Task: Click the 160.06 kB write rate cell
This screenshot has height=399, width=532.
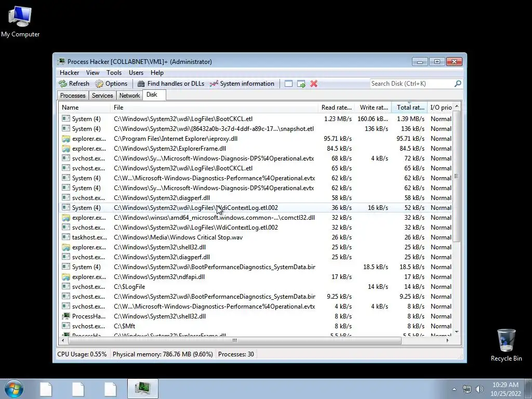Action: coord(373,119)
